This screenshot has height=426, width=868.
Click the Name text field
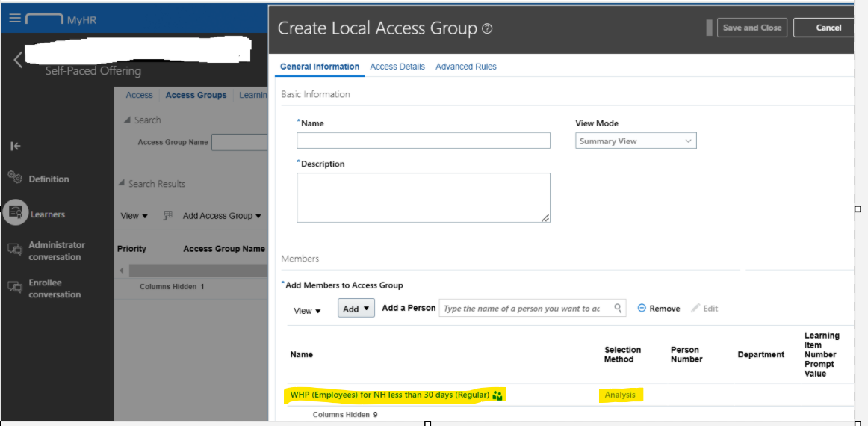pyautogui.click(x=424, y=141)
